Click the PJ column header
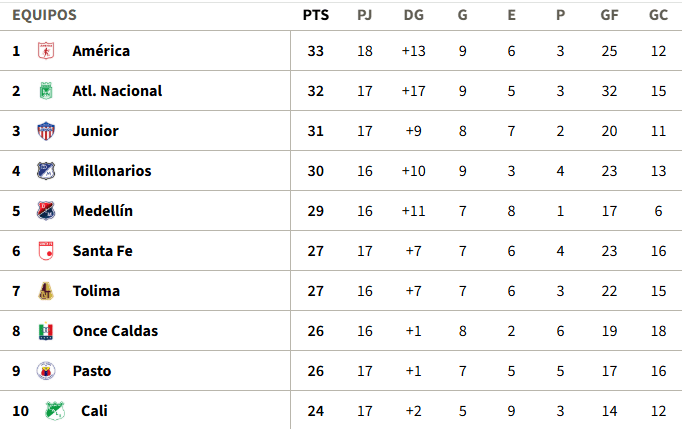This screenshot has width=682, height=429. 364,15
